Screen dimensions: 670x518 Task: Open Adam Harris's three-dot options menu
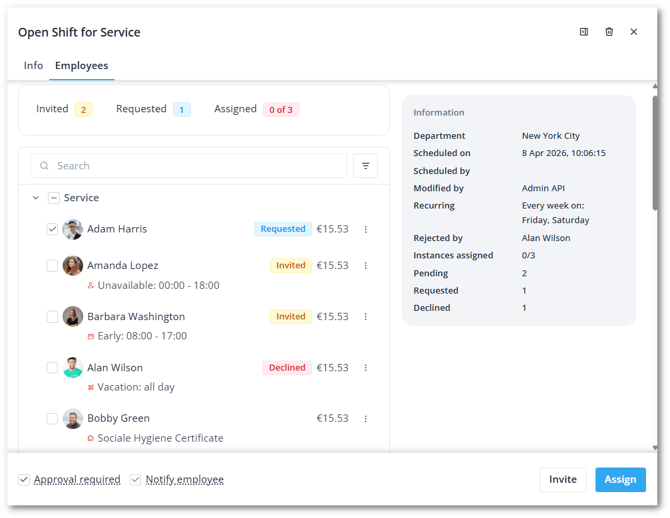coord(366,229)
